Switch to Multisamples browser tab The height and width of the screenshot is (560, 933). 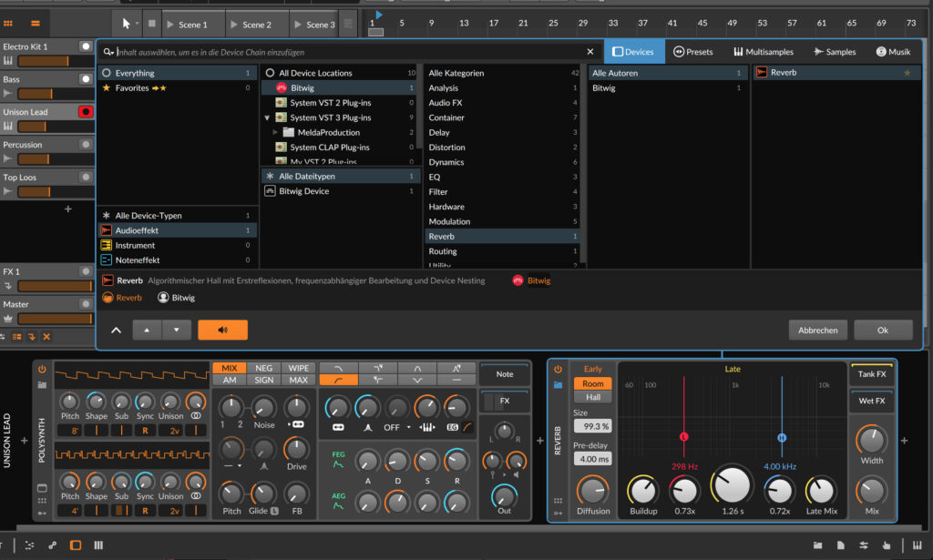764,52
